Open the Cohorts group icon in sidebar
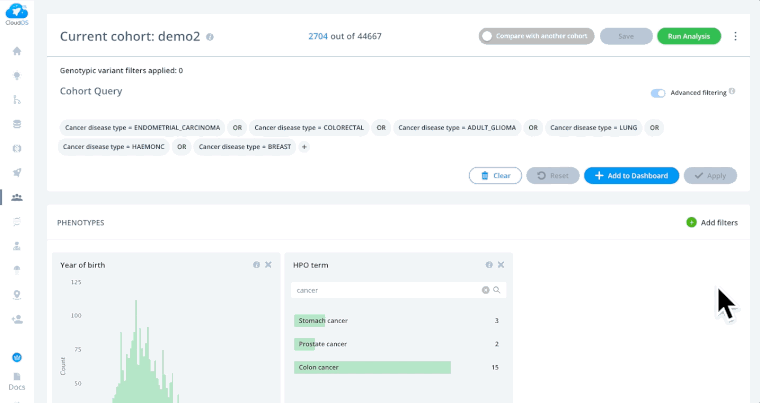Viewport: 760px width, 403px height. pos(16,197)
